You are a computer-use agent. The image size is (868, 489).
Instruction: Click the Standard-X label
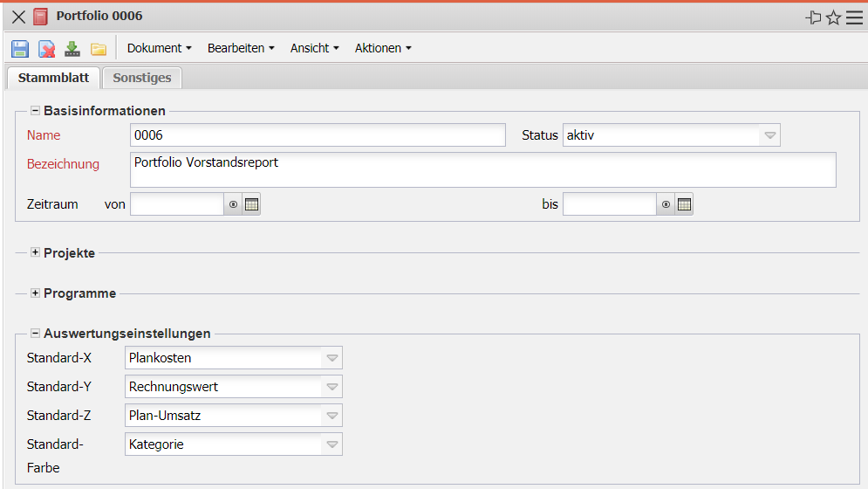[59, 358]
